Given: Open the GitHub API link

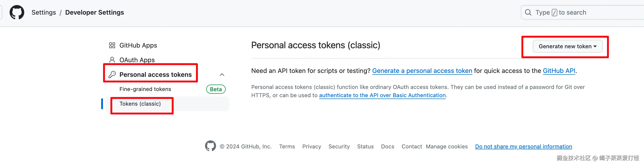Looking at the screenshot, I should tap(559, 71).
